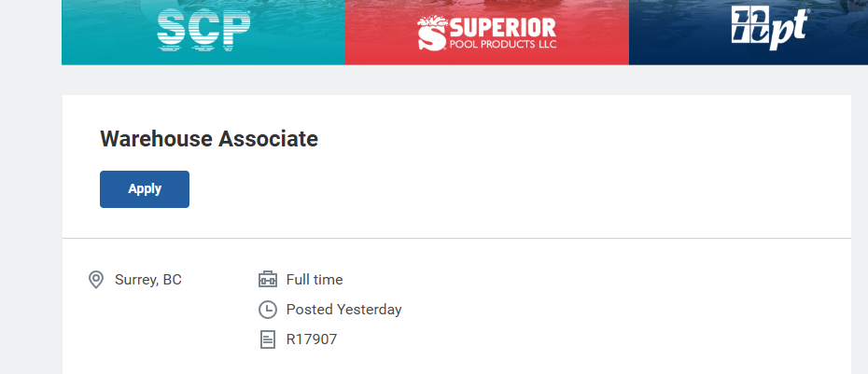Click the briefcase icon beside Full time
The width and height of the screenshot is (868, 374).
click(267, 280)
